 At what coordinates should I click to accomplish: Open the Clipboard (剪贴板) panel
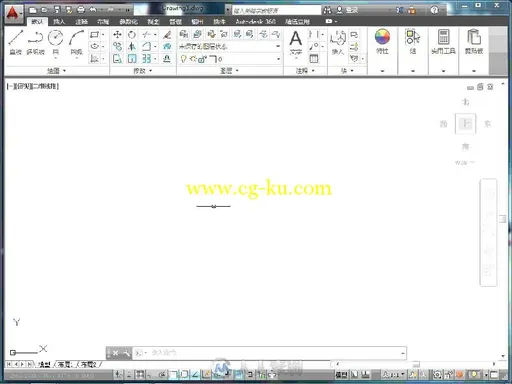(x=474, y=41)
